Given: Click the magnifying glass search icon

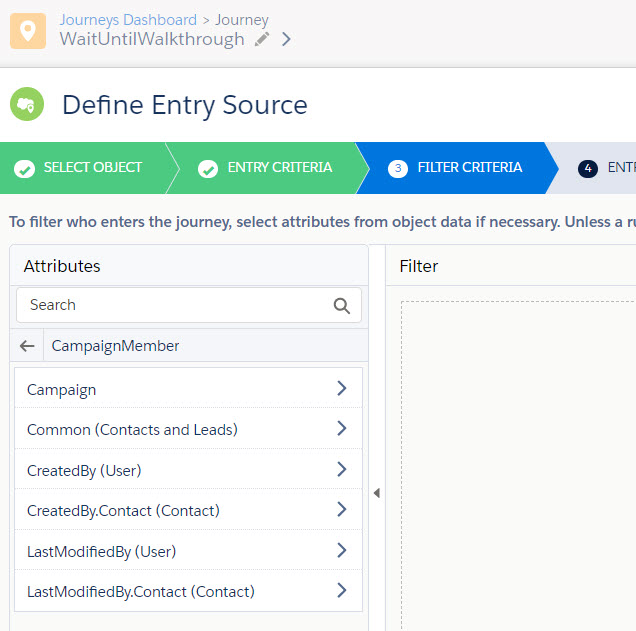Looking at the screenshot, I should [342, 305].
